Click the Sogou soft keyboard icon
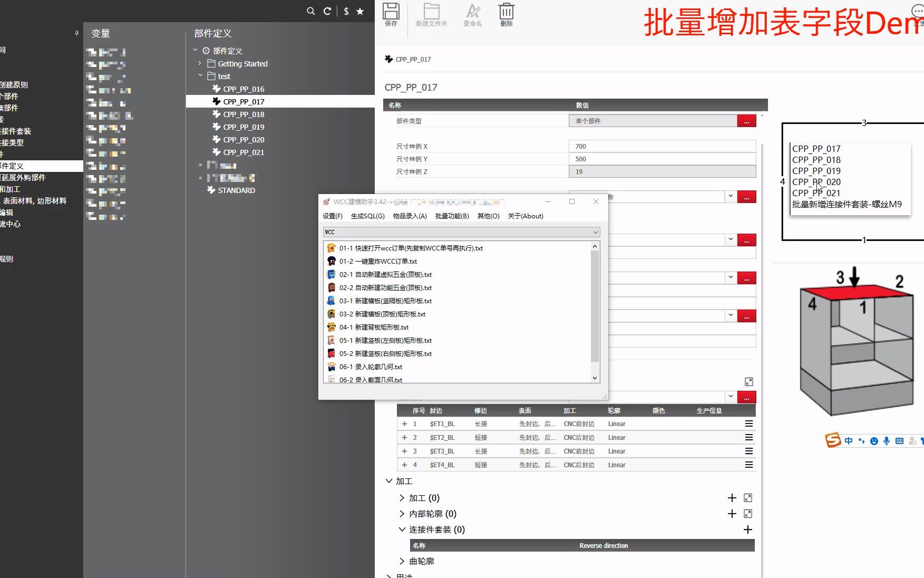Viewport: 924px width, 578px height. coord(899,441)
